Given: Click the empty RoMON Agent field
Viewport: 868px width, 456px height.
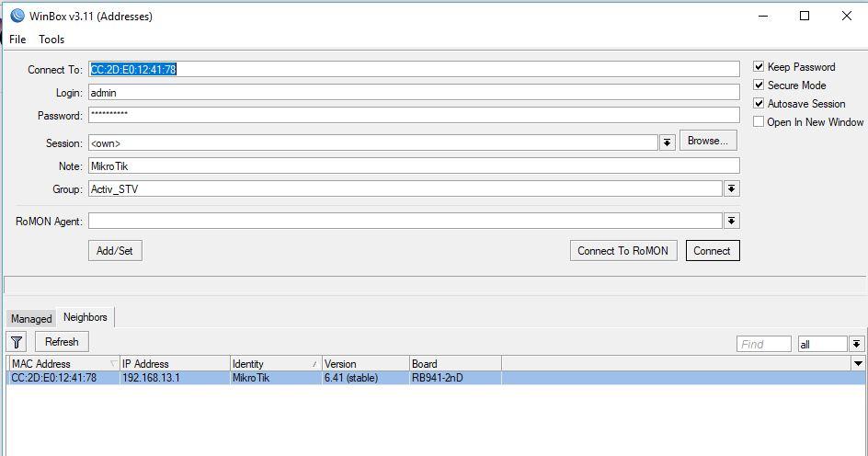Looking at the screenshot, I should [405, 221].
